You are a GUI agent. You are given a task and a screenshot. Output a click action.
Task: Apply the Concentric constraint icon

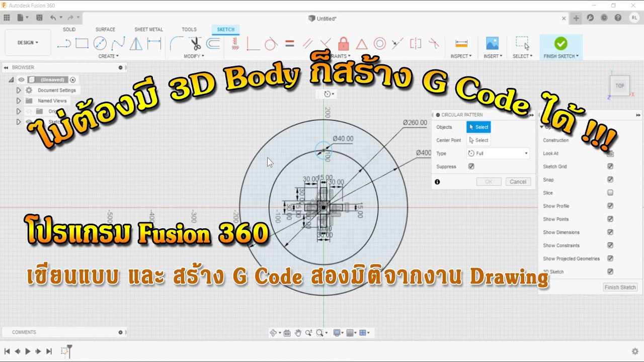380,44
